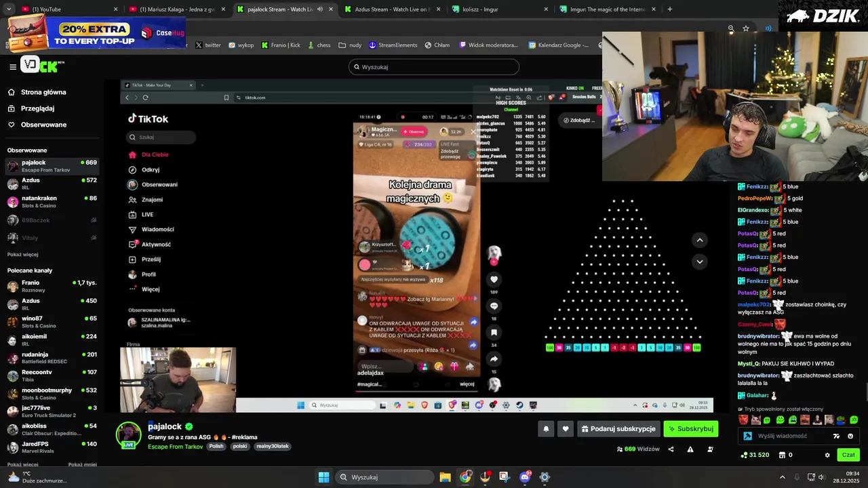The width and height of the screenshot is (868, 488).
Task: Click the 'Podaruj subskrypcje' button
Action: (x=618, y=429)
